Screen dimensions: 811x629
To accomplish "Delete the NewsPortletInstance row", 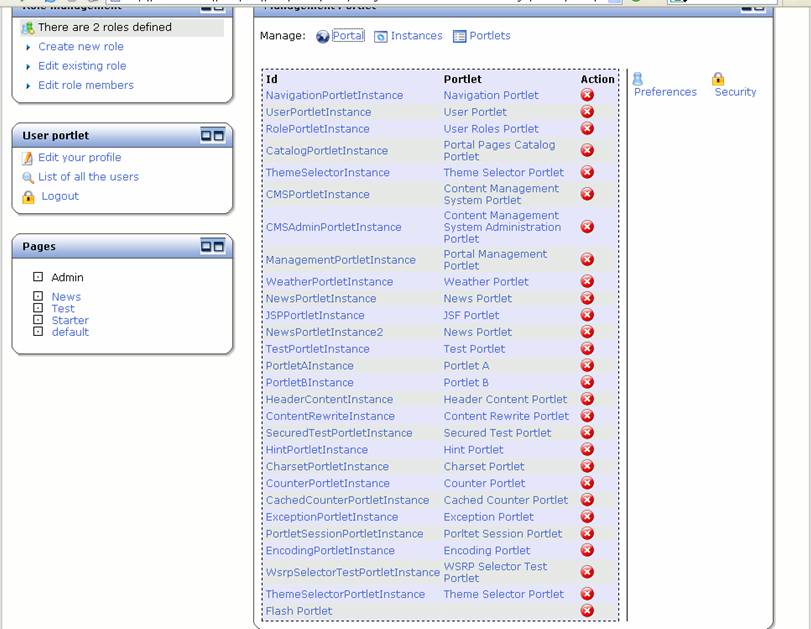I will 587,298.
